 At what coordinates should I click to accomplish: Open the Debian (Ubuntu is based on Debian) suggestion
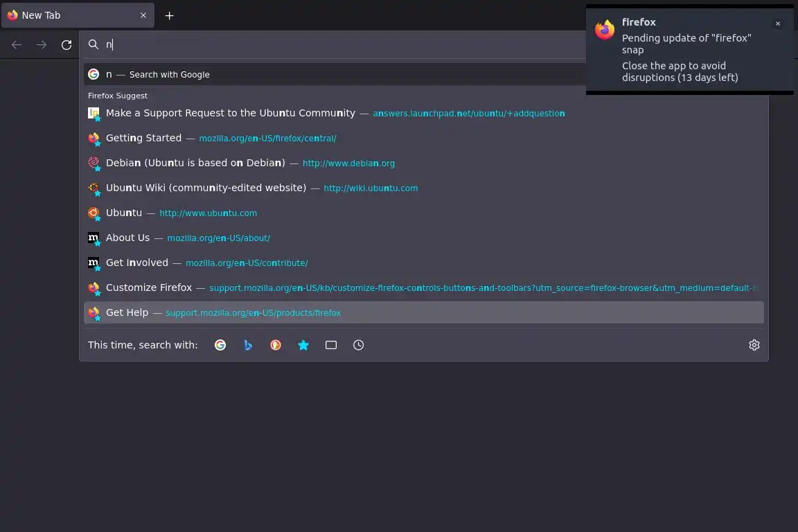pos(424,163)
